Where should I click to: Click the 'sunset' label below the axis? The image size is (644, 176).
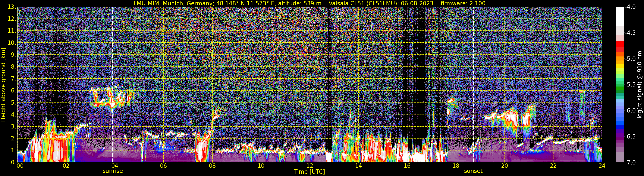pyautogui.click(x=473, y=171)
